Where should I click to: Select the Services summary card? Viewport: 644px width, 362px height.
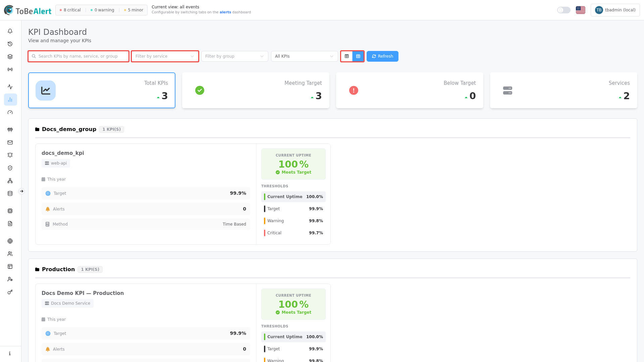click(563, 90)
